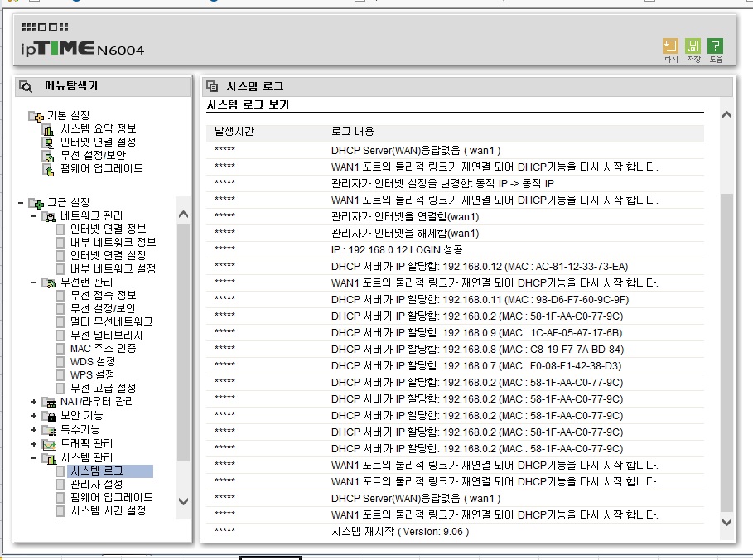This screenshot has width=753, height=560.
Task: Collapse the 무선랜 관리 branch
Action: pyautogui.click(x=34, y=282)
